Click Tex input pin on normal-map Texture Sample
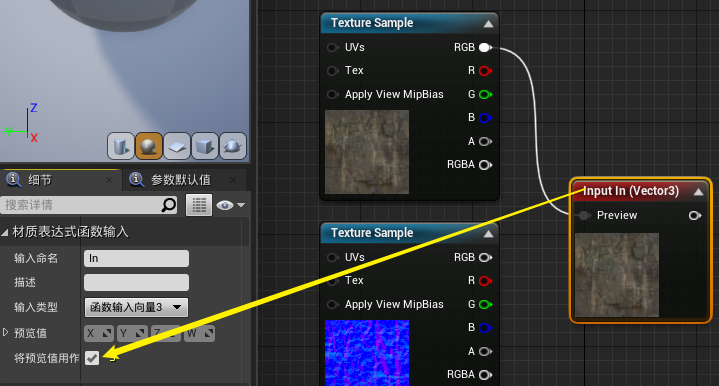The width and height of the screenshot is (719, 386). pos(333,281)
